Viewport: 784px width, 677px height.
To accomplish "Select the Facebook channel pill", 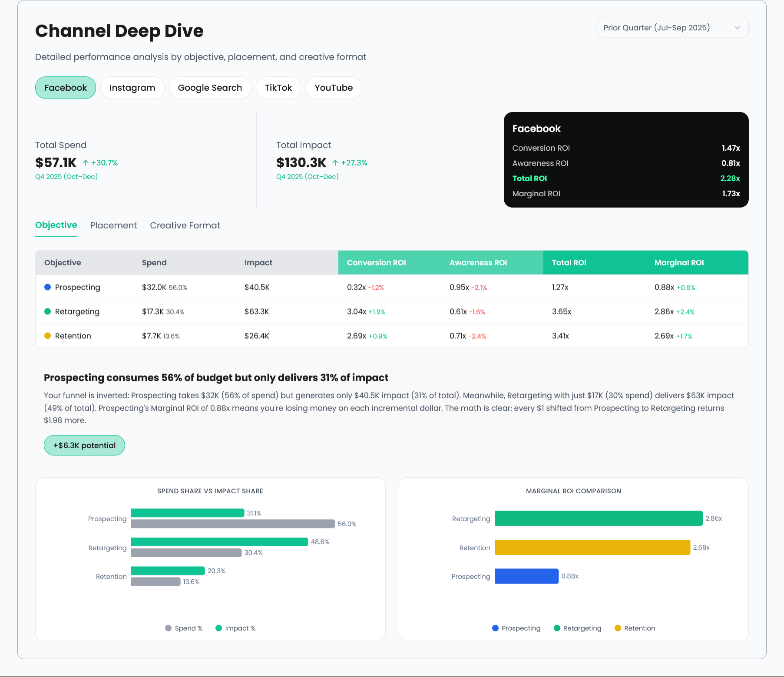I will (66, 88).
